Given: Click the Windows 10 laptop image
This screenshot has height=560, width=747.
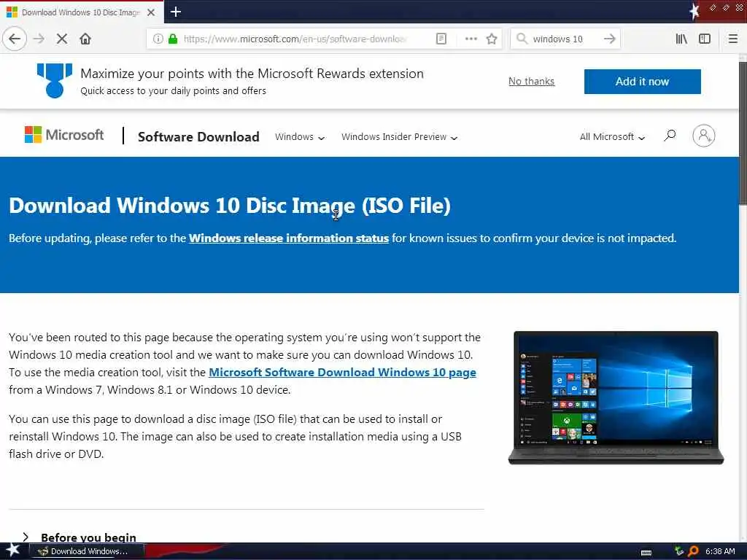Looking at the screenshot, I should (616, 397).
